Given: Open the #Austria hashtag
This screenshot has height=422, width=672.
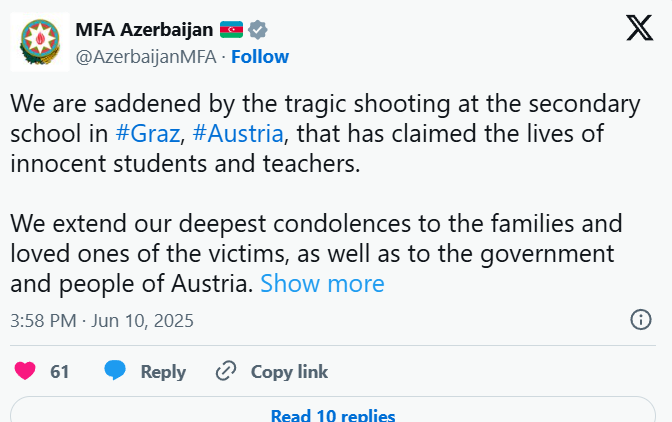Looking at the screenshot, I should point(238,134).
